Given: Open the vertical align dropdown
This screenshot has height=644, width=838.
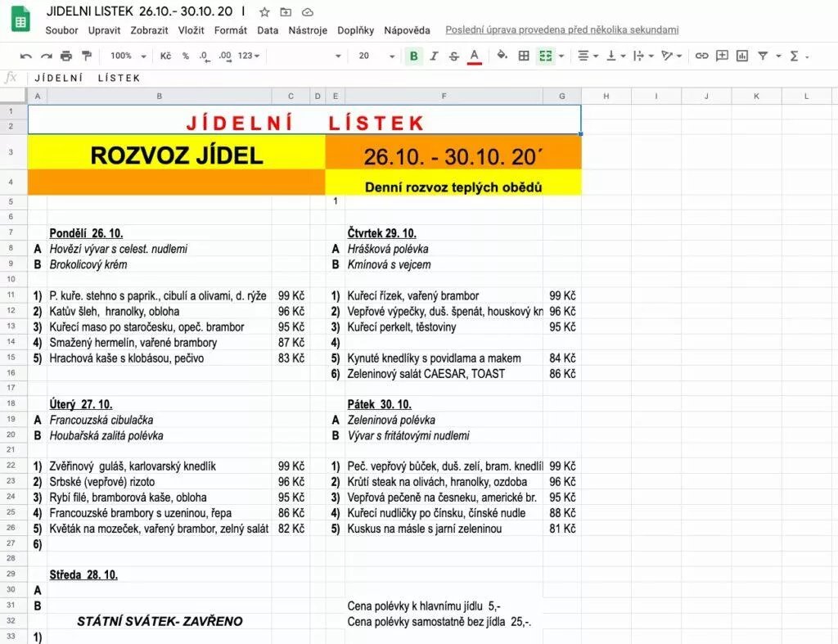Looking at the screenshot, I should pos(615,56).
